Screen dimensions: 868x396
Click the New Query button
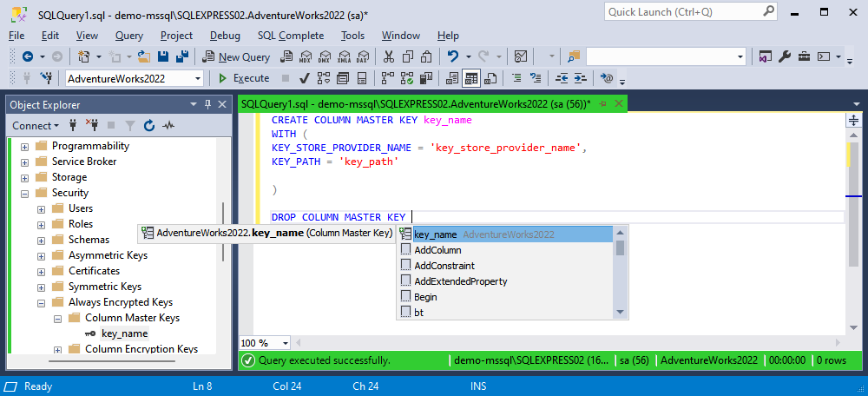(x=236, y=56)
